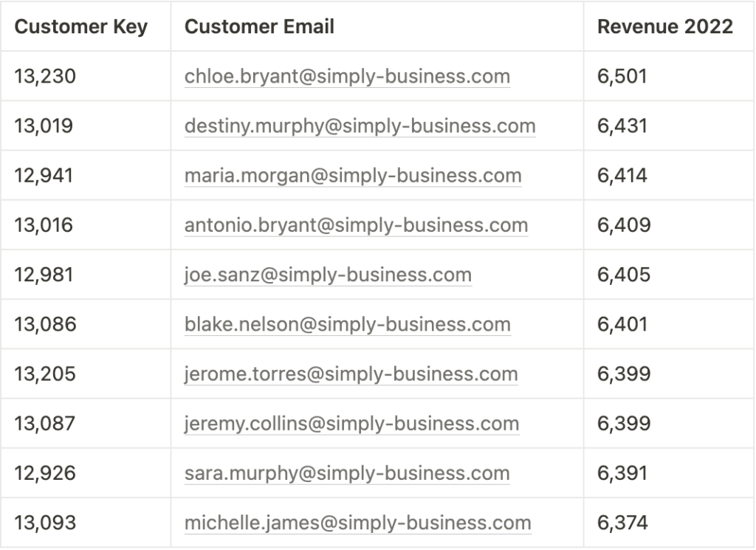Select the Customer Key column header
Viewport: 756px width, 550px height.
(86, 26)
